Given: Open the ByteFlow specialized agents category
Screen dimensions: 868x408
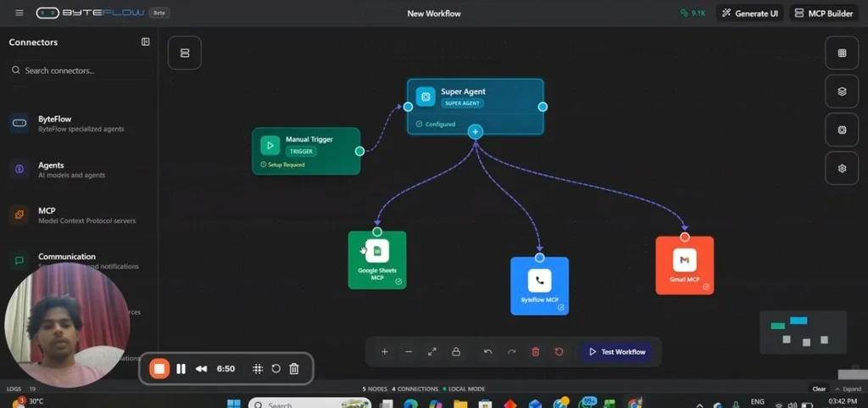Looking at the screenshot, I should pyautogui.click(x=81, y=124).
